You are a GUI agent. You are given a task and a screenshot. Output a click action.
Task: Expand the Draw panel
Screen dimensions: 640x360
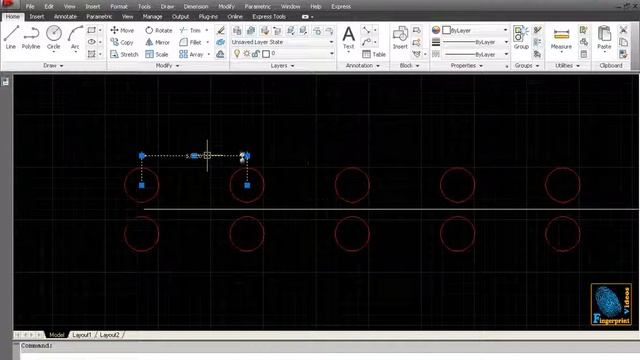click(53, 65)
